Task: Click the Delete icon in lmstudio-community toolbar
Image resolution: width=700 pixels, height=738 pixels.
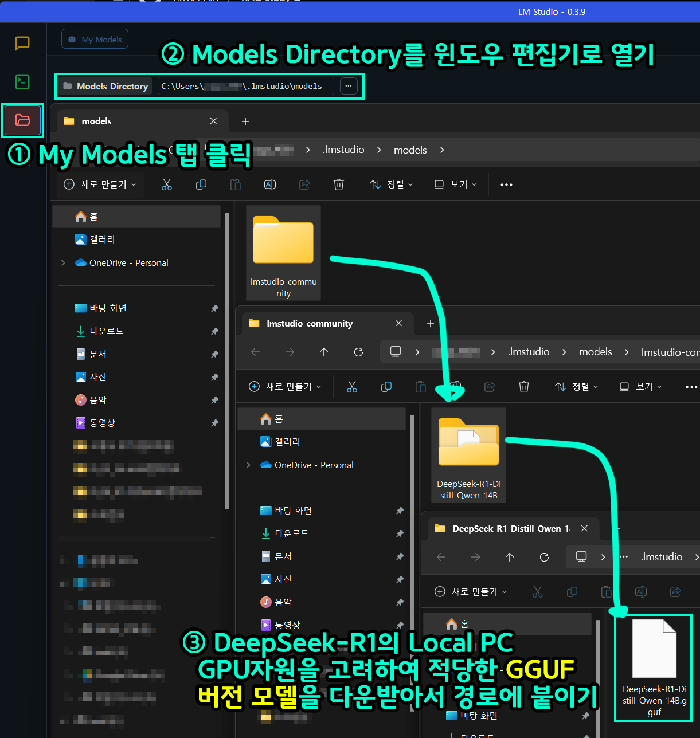Action: [524, 387]
